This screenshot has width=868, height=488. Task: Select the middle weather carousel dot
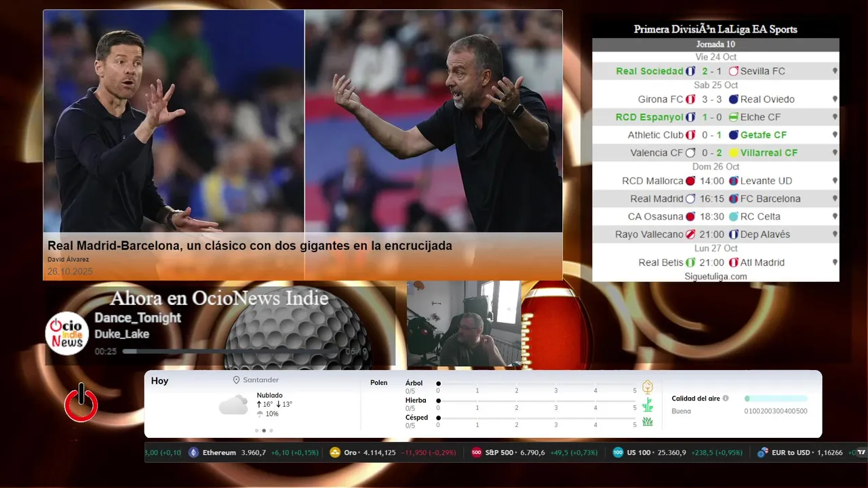coord(264,430)
